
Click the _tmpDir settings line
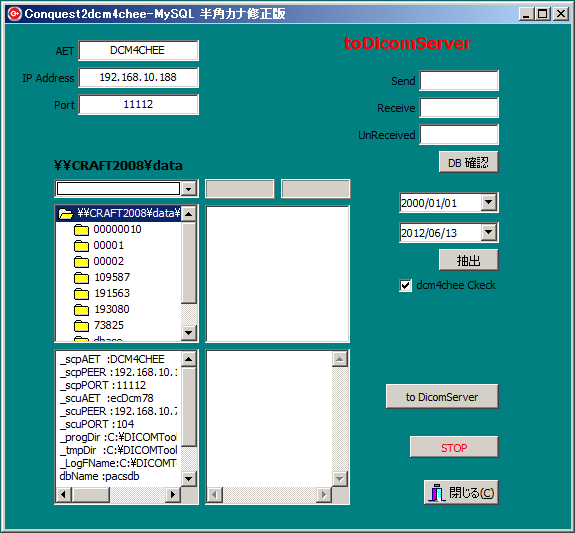tap(118, 450)
